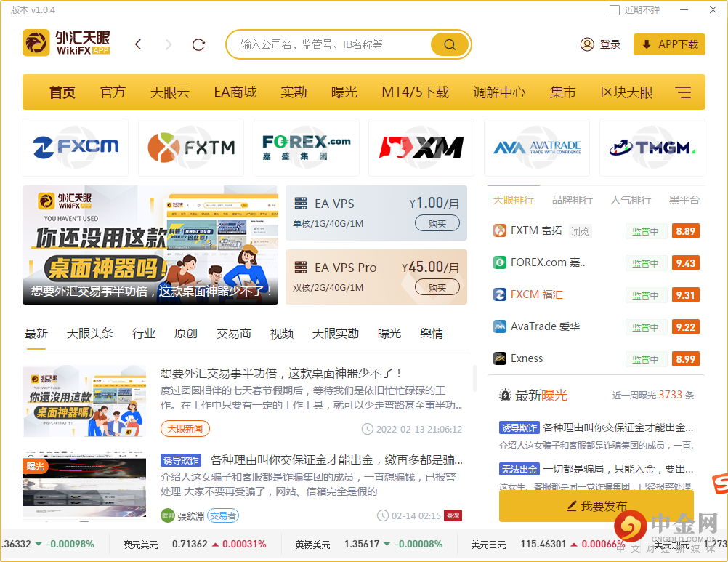728x562 pixels.
Task: Click the WikiFX logo icon
Action: (x=36, y=43)
